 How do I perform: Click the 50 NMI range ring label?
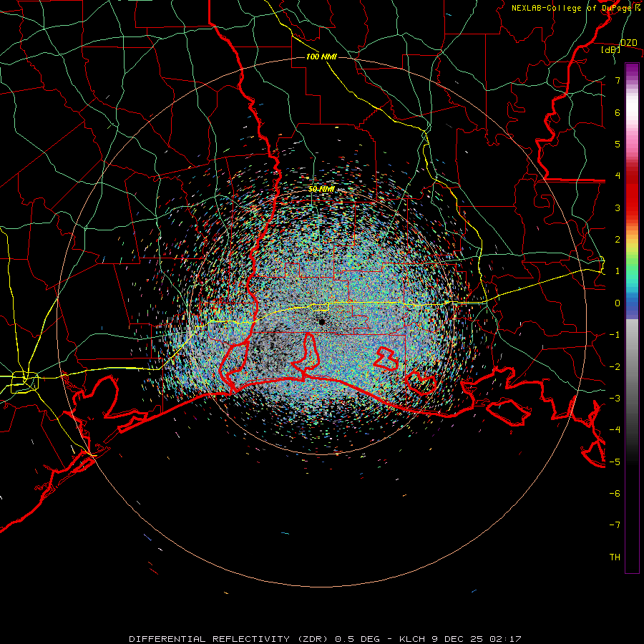(321, 190)
